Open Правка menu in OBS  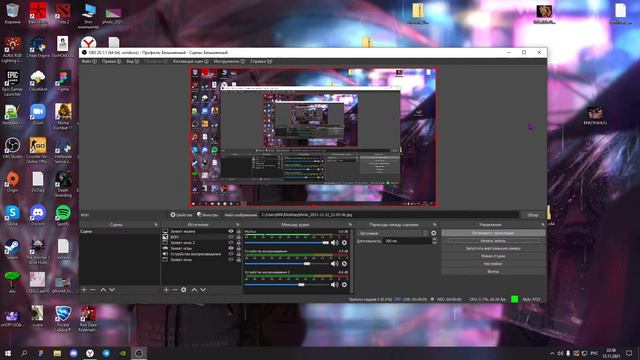(111, 61)
